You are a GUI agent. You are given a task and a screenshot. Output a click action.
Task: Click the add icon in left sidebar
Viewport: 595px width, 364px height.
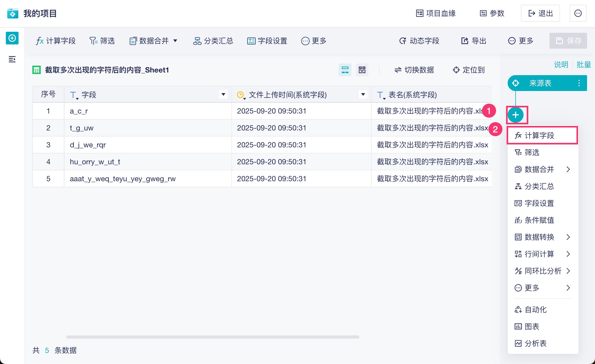click(x=12, y=38)
